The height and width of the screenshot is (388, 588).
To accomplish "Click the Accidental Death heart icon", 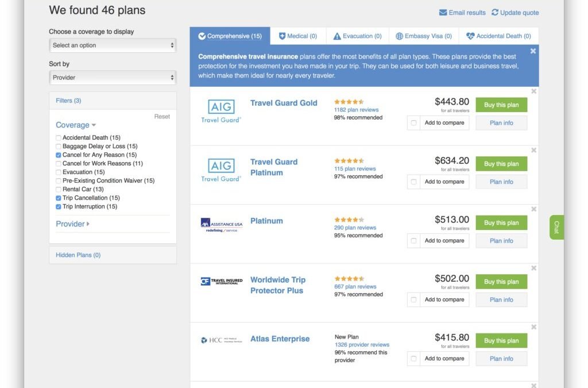I will (470, 36).
